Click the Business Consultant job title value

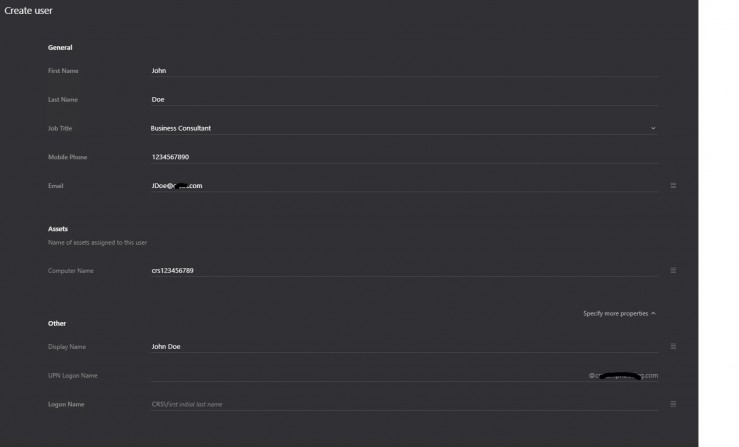(181, 128)
